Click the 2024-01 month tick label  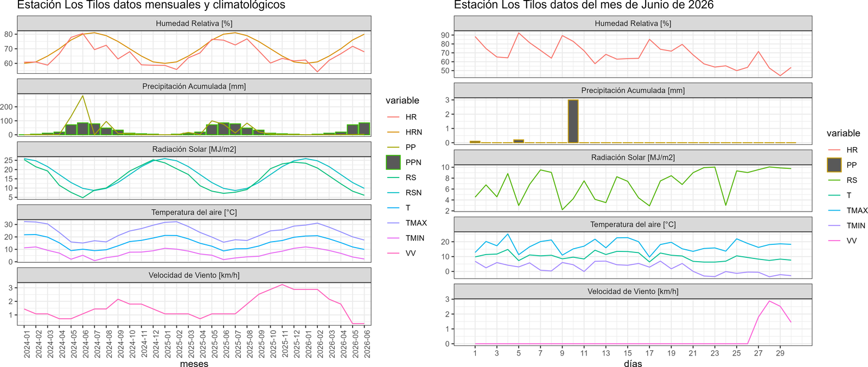(x=27, y=344)
